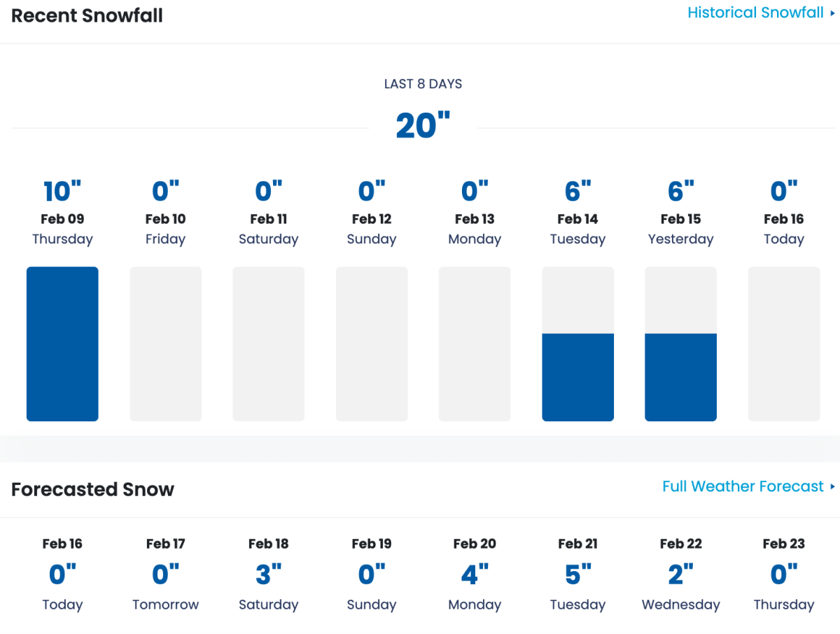Click the Forecasted Snow heading
Image resolution: width=840 pixels, height=634 pixels.
coord(92,489)
